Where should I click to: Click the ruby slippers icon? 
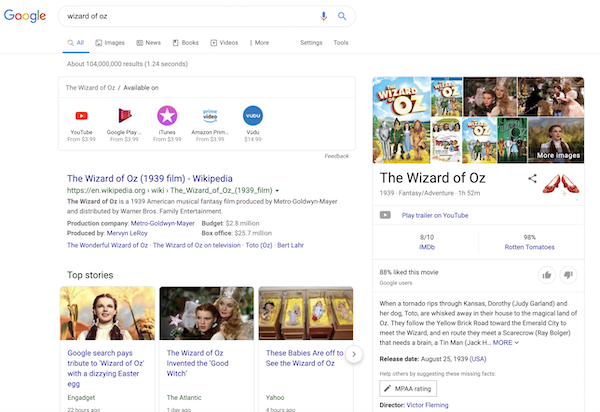click(x=561, y=184)
